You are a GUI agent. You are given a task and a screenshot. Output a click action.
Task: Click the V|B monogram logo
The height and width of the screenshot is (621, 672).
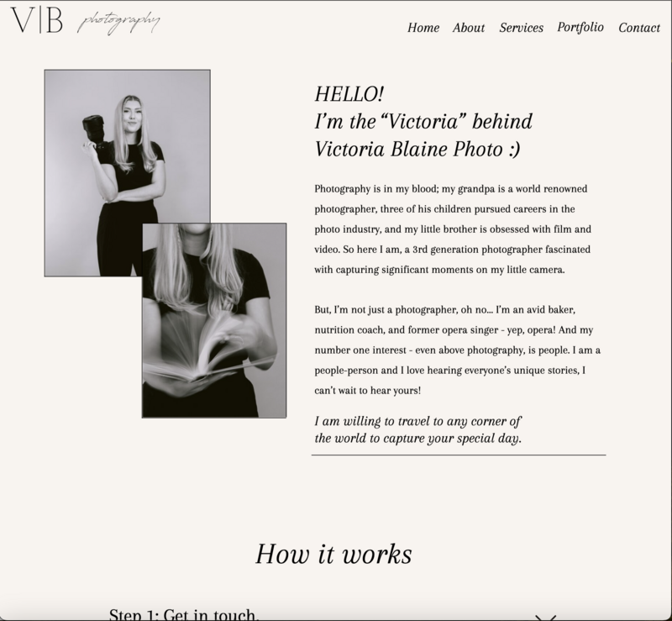(37, 19)
